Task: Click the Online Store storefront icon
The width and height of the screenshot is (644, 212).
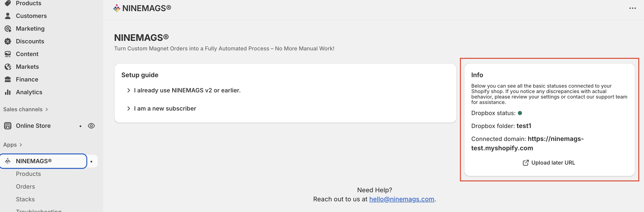Action: 8,126
